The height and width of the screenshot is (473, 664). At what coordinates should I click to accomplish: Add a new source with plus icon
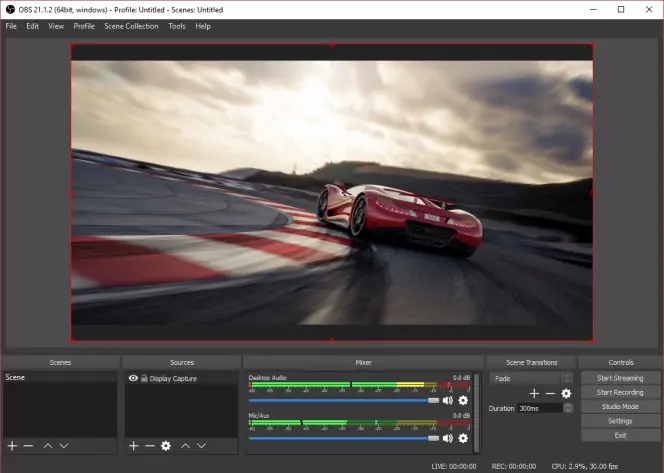(134, 446)
